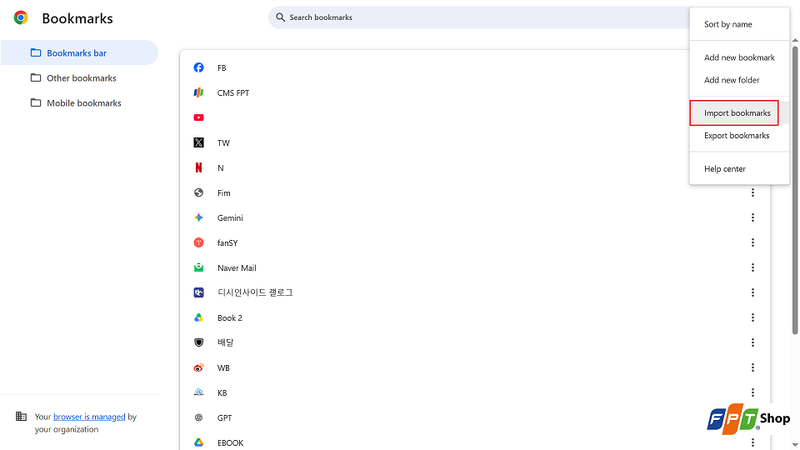Click the FB bookmark title

click(x=221, y=68)
